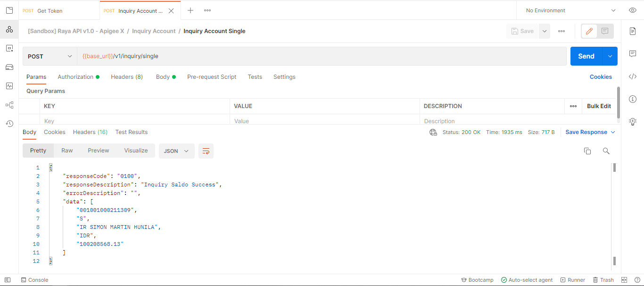Select the Raw response view tab
This screenshot has width=644, height=286.
point(67,151)
